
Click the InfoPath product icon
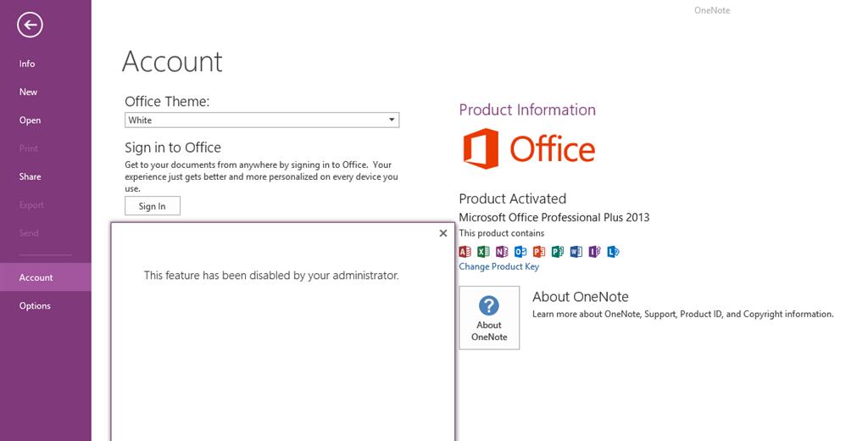[x=594, y=252]
